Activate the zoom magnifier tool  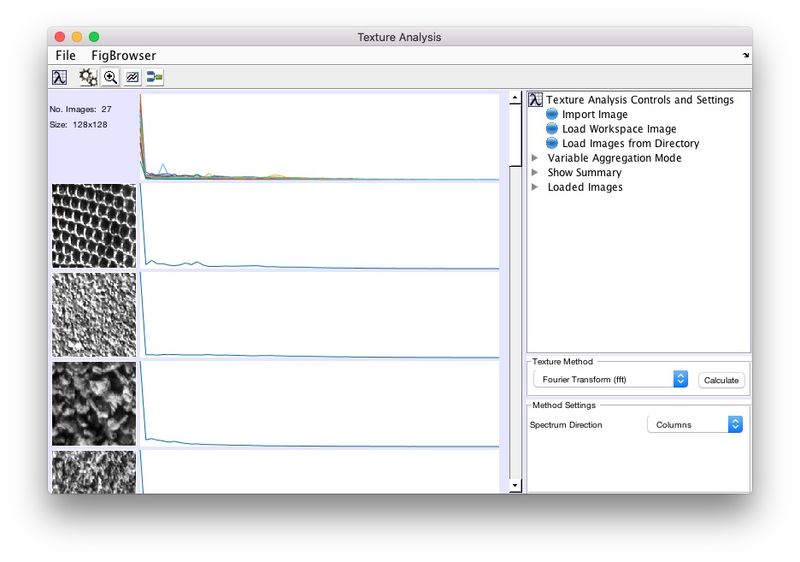(x=111, y=77)
